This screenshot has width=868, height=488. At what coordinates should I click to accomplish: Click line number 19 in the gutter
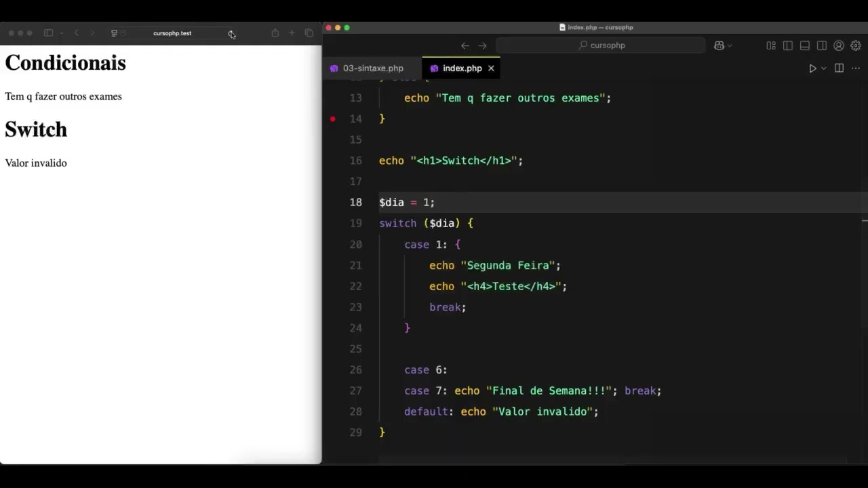point(356,223)
